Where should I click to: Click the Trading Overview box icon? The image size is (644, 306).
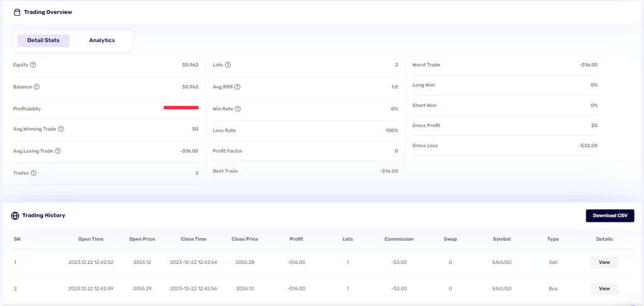click(17, 13)
